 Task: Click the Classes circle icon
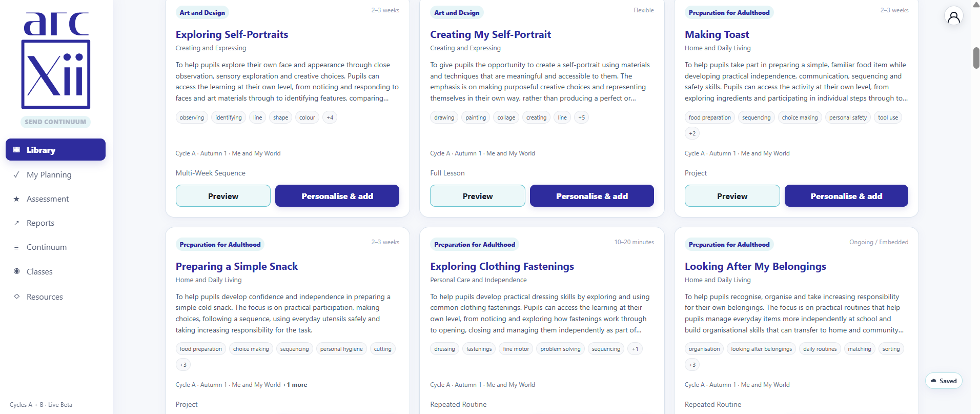[16, 271]
